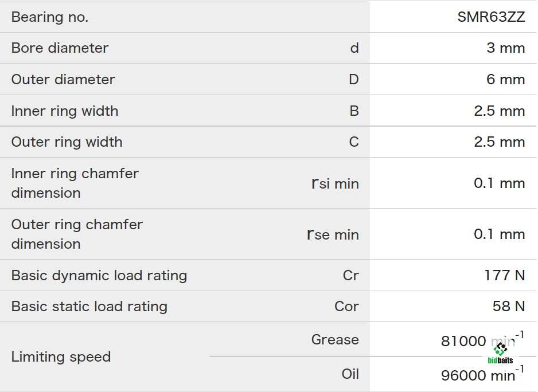Click the rsi min symbol

[x=335, y=183]
